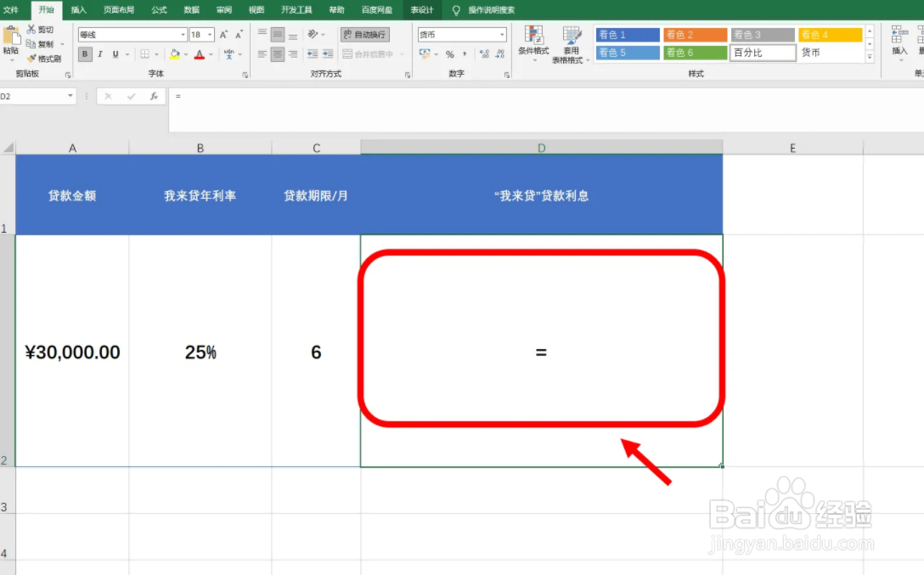Click the Paste (粘贴) icon
This screenshot has width=924, height=575.
(x=10, y=37)
